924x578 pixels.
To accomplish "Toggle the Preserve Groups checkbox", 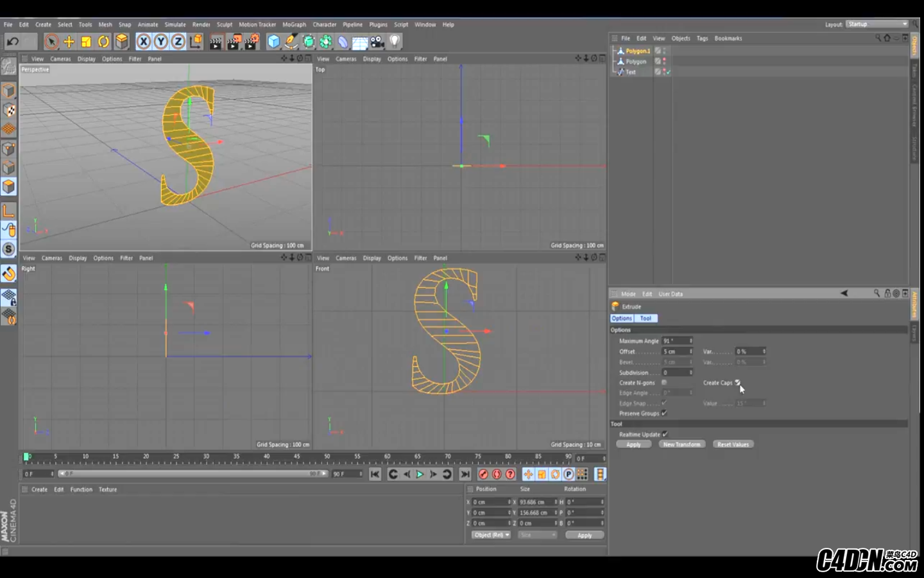I will pyautogui.click(x=664, y=414).
